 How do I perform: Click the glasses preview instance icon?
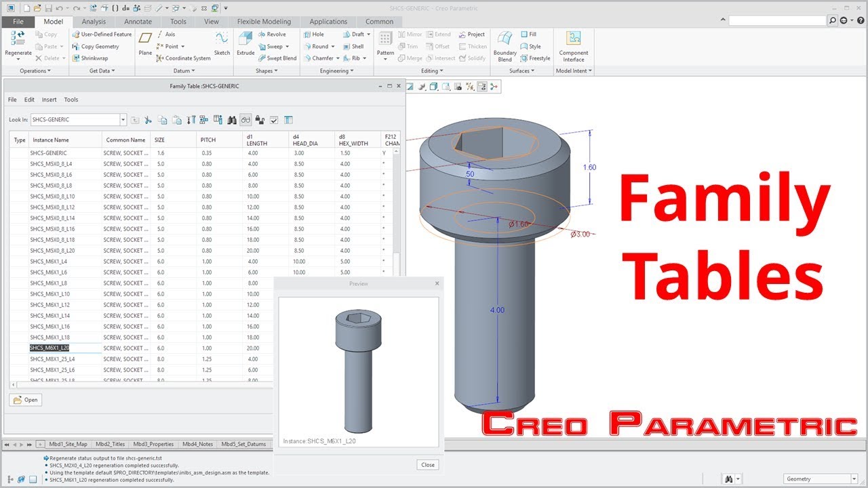(245, 120)
